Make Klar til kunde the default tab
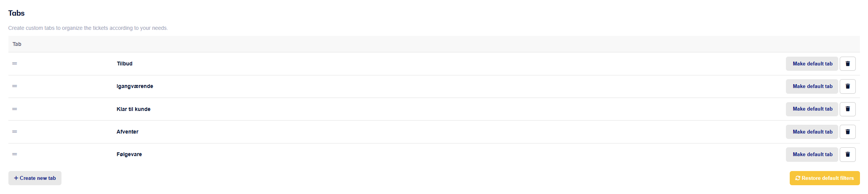This screenshot has height=194, width=868. [812, 109]
